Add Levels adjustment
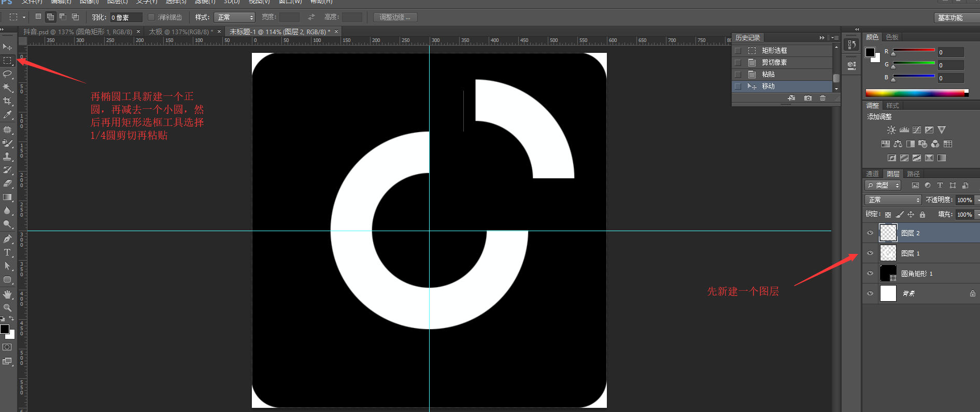This screenshot has width=980, height=412. point(904,130)
